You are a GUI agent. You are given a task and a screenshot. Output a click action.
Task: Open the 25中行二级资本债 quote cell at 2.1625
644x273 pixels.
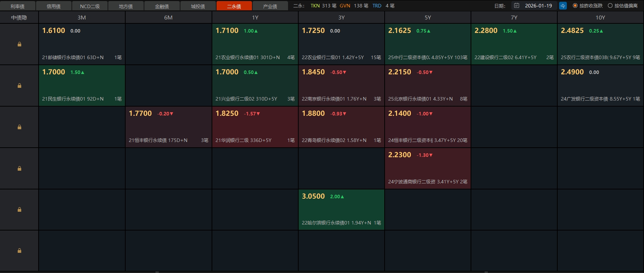coord(428,44)
